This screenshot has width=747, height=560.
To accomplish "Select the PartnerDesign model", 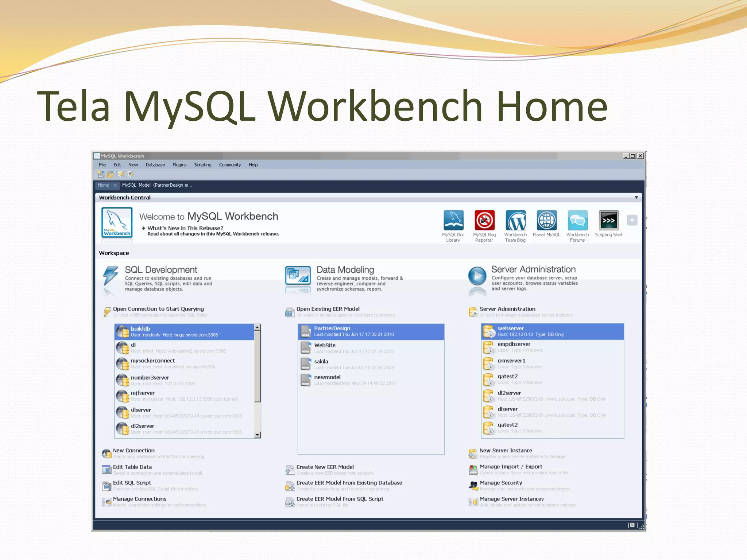I will point(371,331).
